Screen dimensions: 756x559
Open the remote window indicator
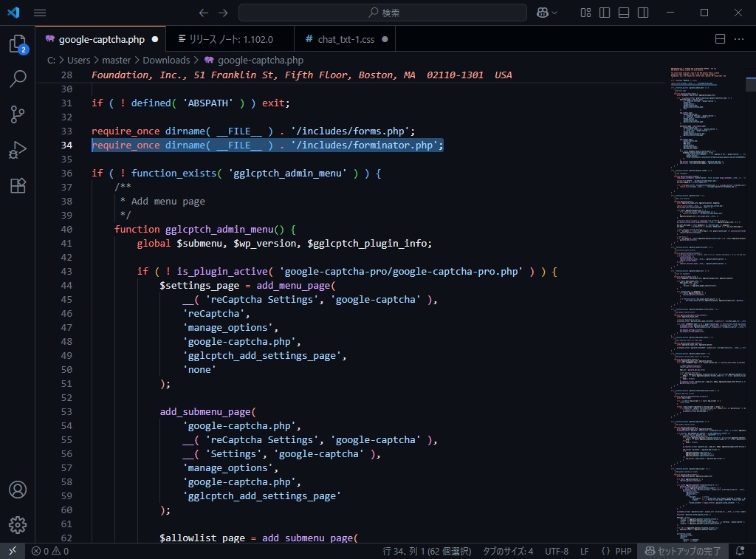(13, 551)
